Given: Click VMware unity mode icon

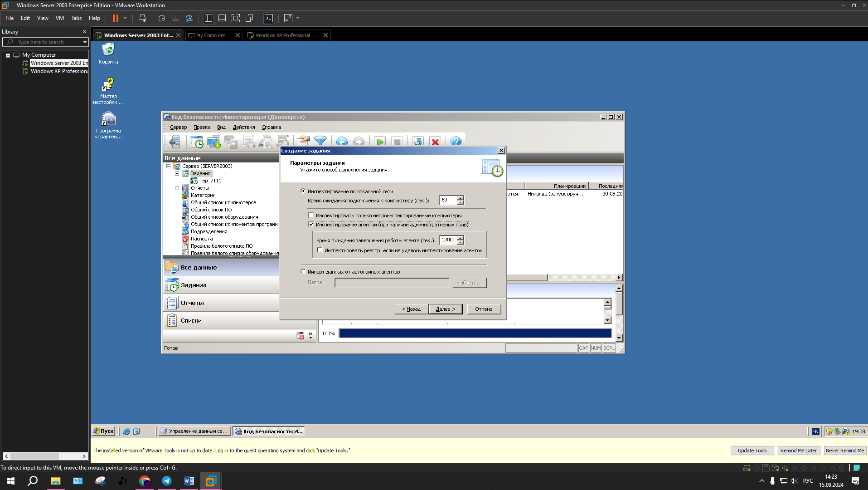Looking at the screenshot, I should tap(249, 18).
